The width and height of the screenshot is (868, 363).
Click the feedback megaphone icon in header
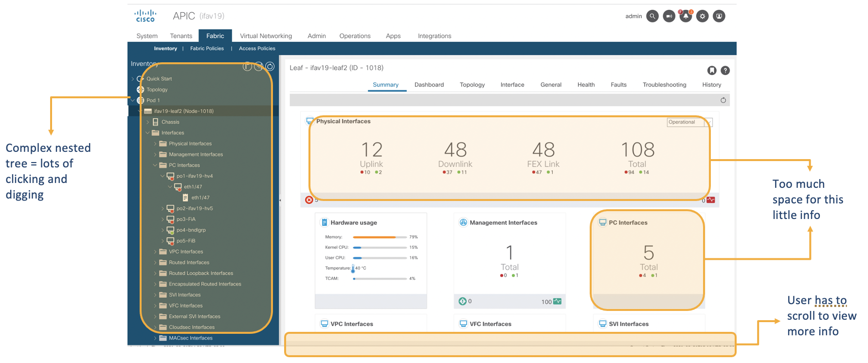pos(669,16)
